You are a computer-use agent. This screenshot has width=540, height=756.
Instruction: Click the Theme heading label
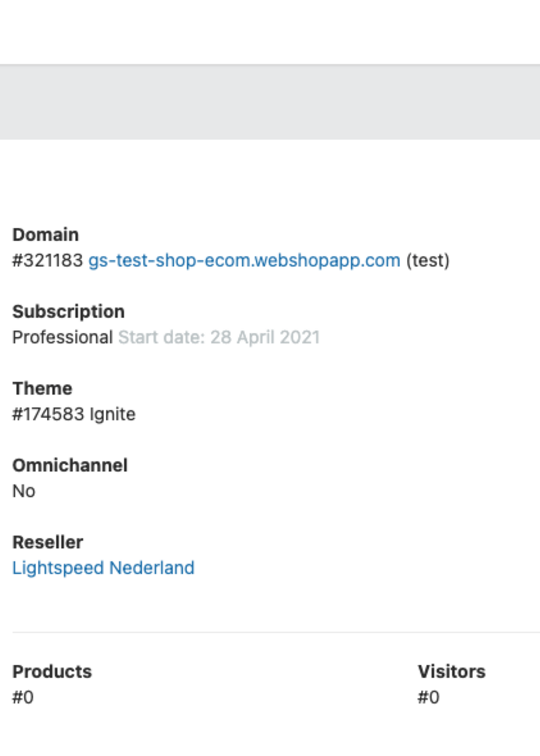click(x=42, y=388)
